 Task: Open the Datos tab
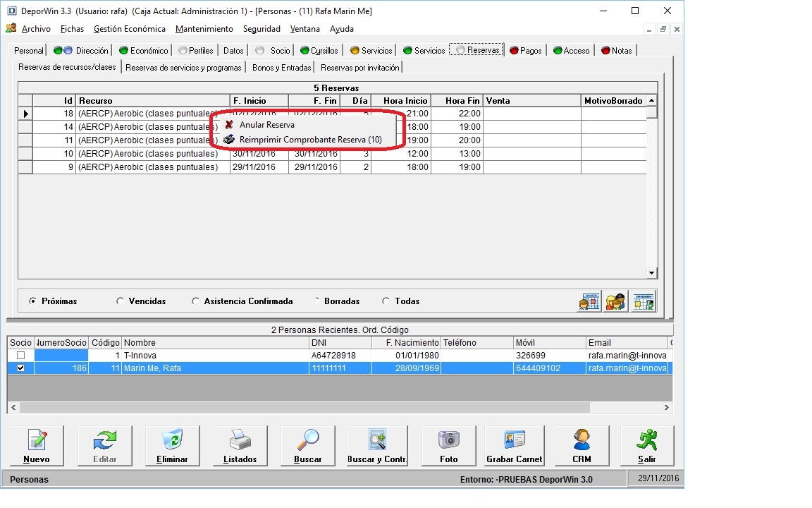233,50
